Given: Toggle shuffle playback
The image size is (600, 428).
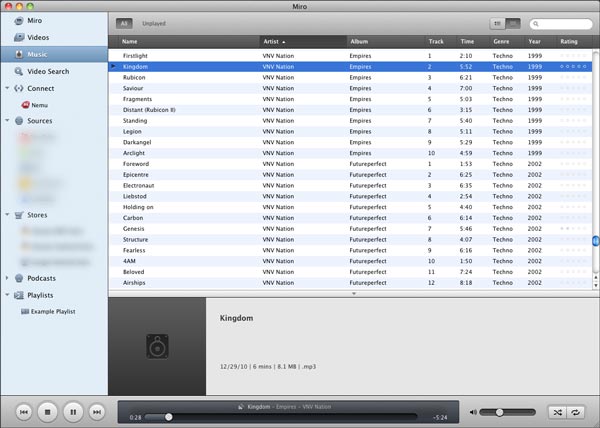Looking at the screenshot, I should pos(557,412).
